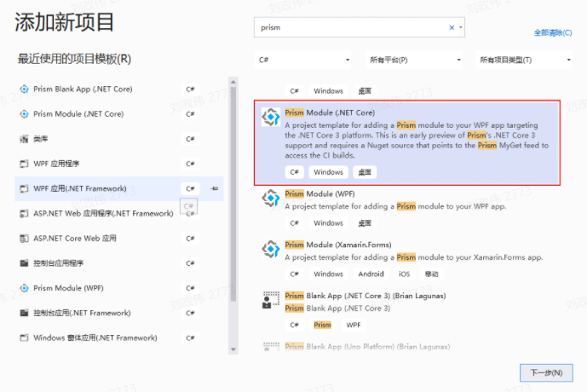This screenshot has height=392, width=587.
Task: Click the Prism Blank App (.NET Core) recent template icon
Action: pos(24,89)
